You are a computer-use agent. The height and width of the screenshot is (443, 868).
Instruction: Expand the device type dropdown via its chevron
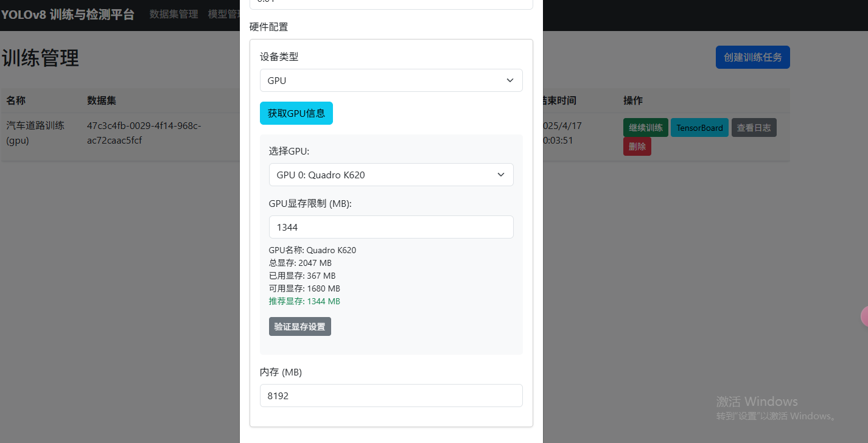coord(509,80)
